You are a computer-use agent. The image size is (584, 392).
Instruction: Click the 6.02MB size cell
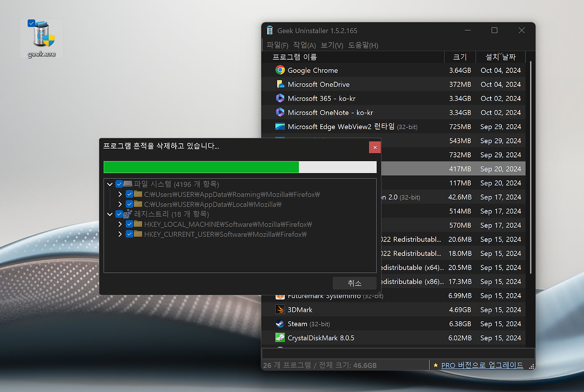click(x=460, y=338)
